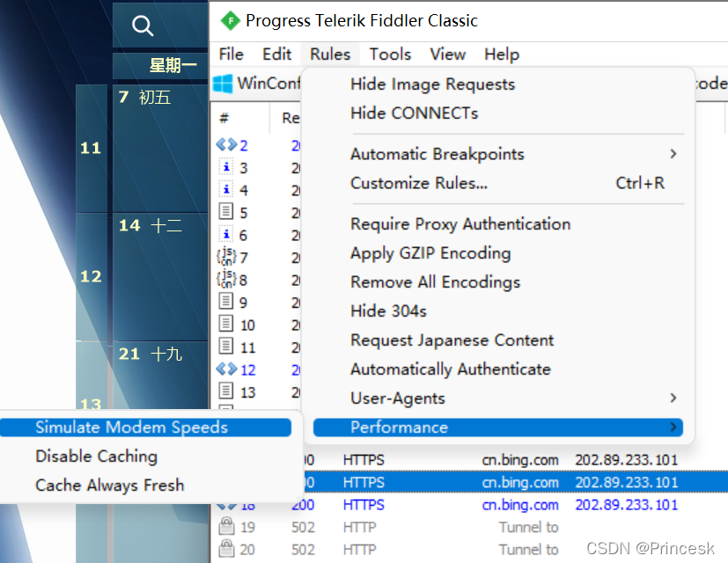The image size is (728, 563).
Task: Select session 19 Tunnel to row
Action: (528, 527)
